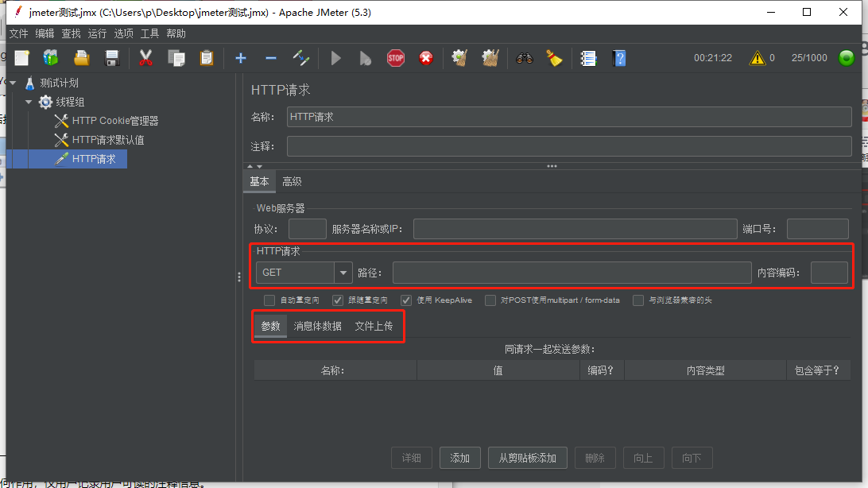The image size is (868, 488).
Task: Click the down collapse arrow below 注释
Action: [x=259, y=166]
